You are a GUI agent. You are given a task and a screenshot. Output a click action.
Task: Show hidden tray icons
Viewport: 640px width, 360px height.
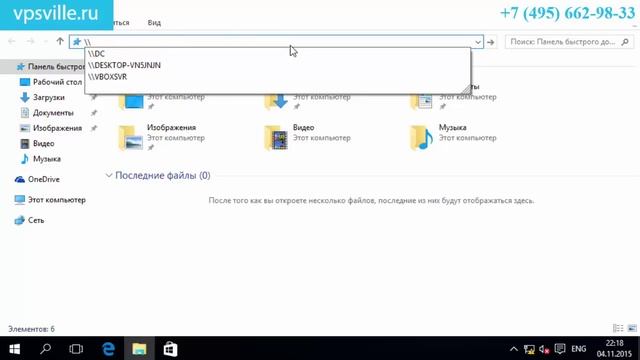click(513, 349)
